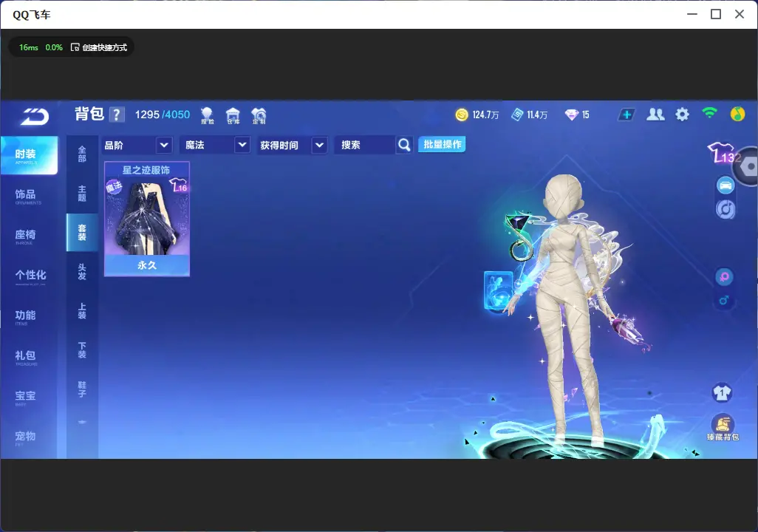Expand the 获得时间 sort dropdown
The image size is (758, 532).
coord(293,145)
